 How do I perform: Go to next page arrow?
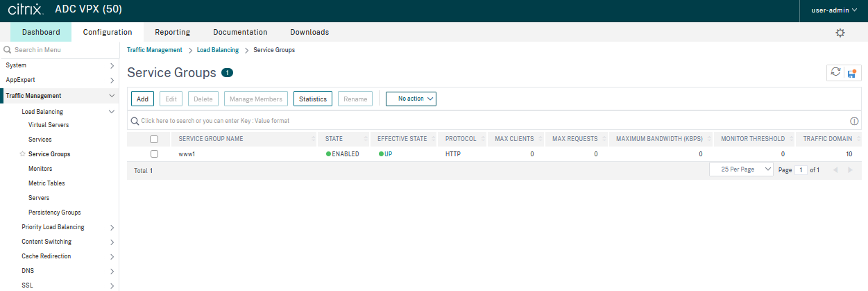tap(850, 169)
